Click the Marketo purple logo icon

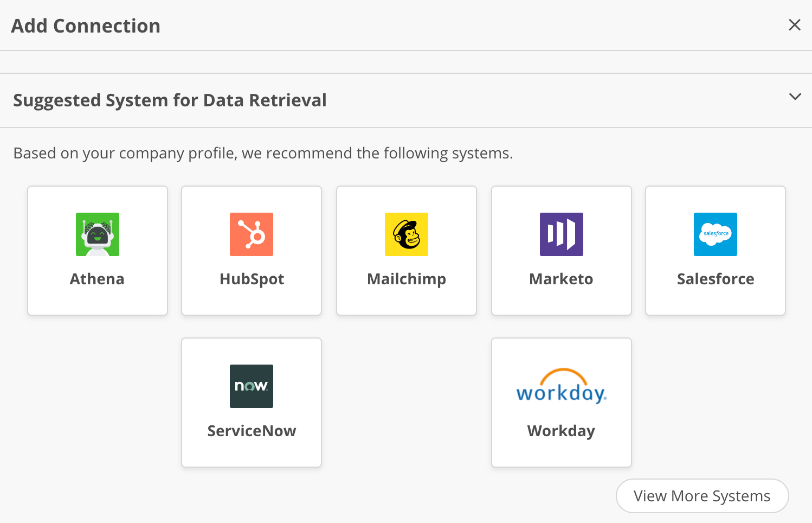pyautogui.click(x=562, y=234)
